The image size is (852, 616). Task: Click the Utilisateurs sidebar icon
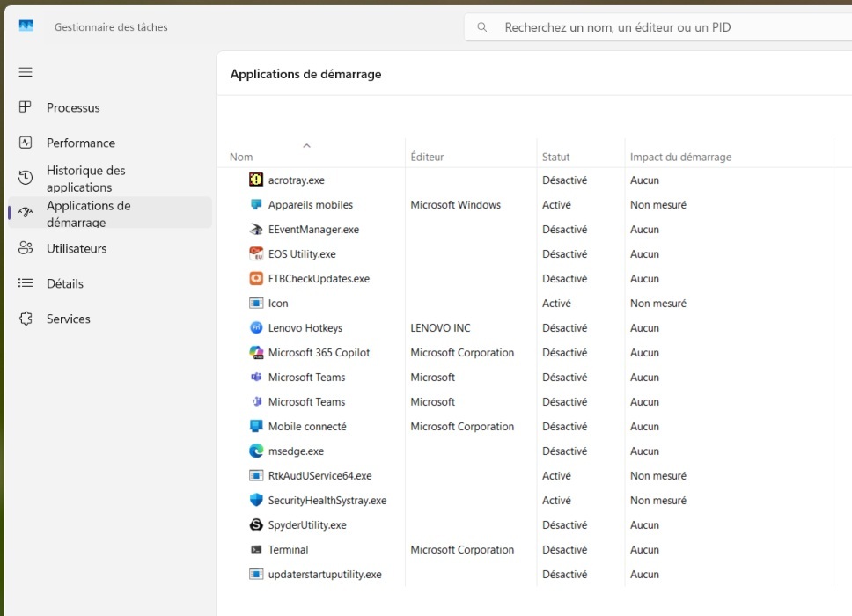pyautogui.click(x=26, y=248)
